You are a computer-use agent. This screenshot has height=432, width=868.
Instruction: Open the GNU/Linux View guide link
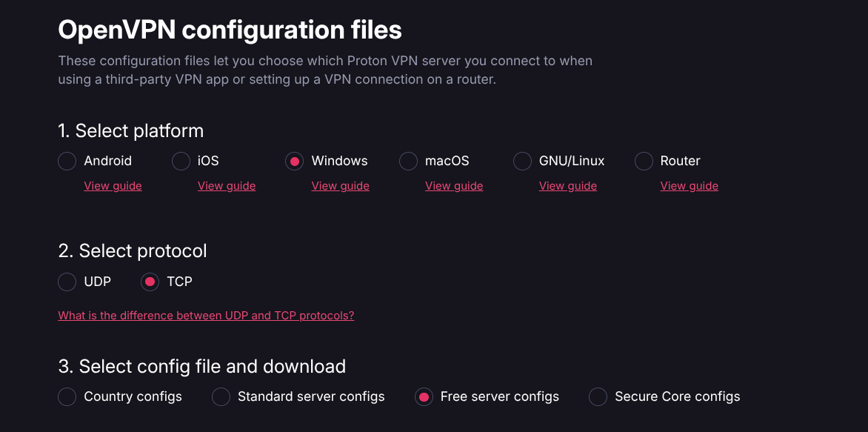point(567,185)
